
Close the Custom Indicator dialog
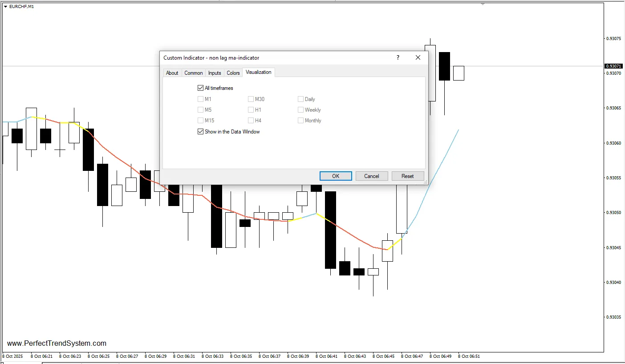tap(418, 57)
